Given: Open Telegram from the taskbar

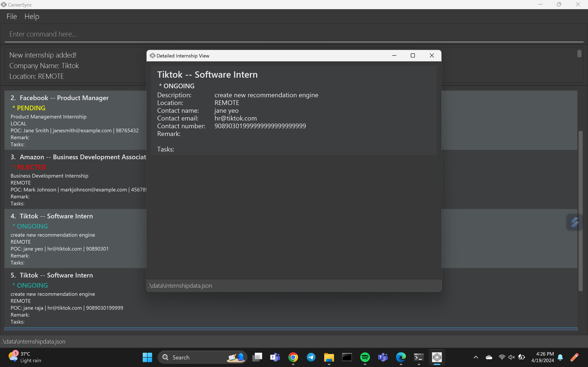Looking at the screenshot, I should (311, 357).
